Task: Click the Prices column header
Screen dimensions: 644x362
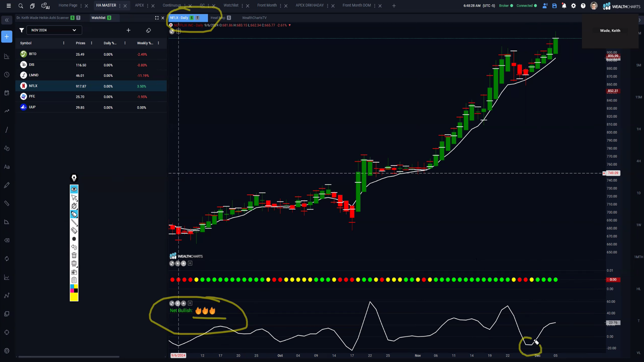Action: point(80,43)
